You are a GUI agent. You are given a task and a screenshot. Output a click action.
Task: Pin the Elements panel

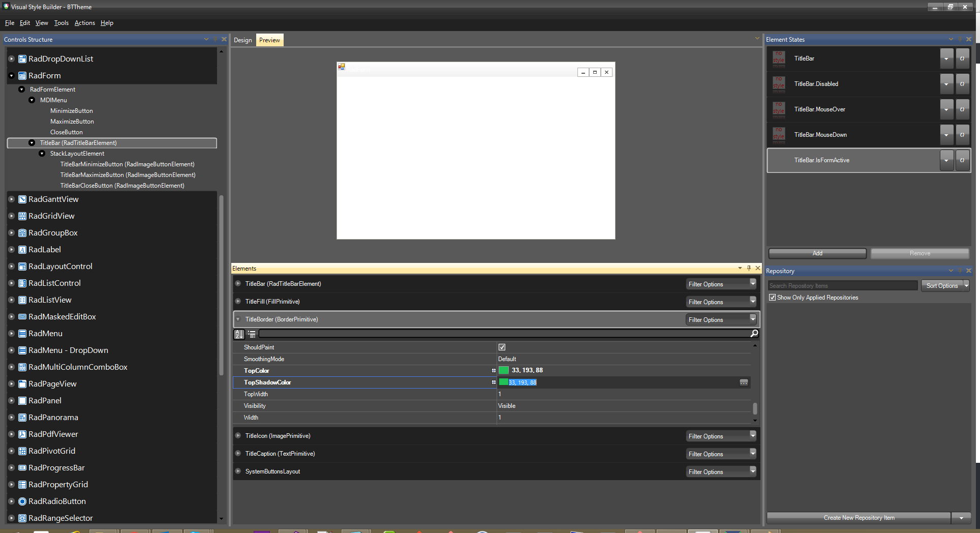[749, 268]
